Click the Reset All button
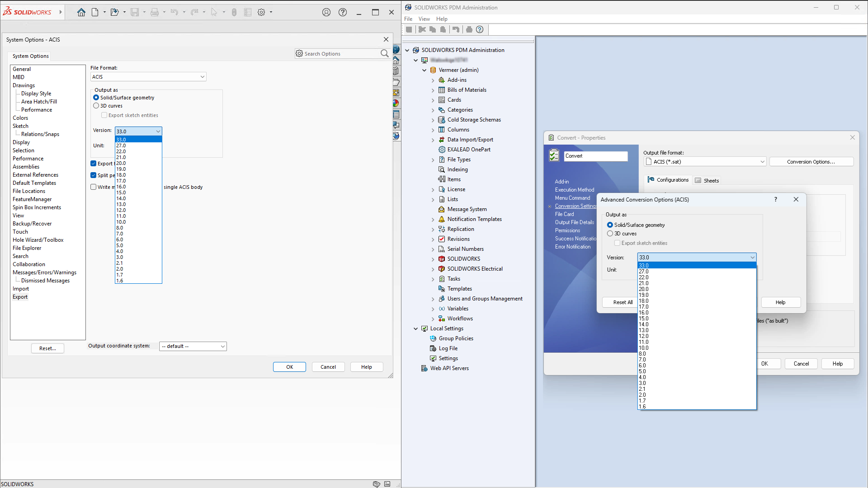The height and width of the screenshot is (488, 868). click(x=623, y=302)
